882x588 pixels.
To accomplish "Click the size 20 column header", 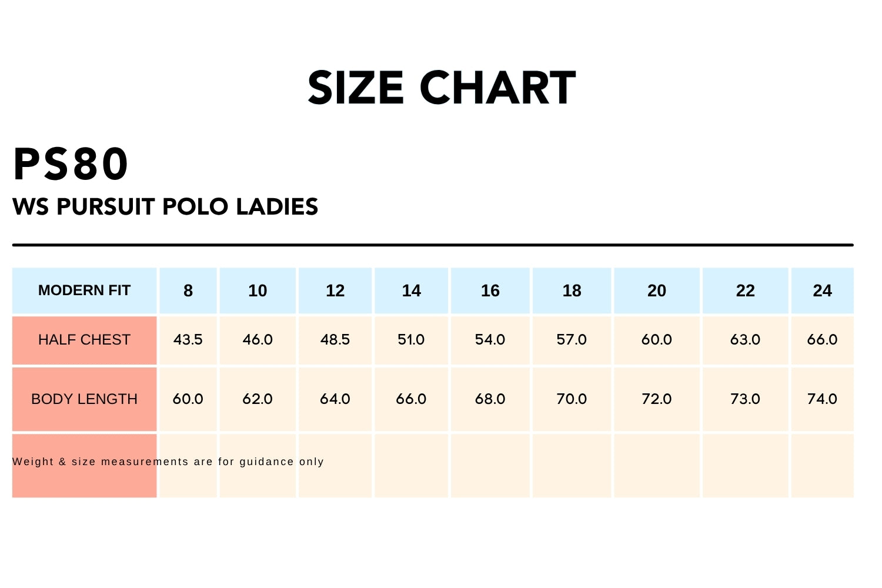I will [x=657, y=290].
